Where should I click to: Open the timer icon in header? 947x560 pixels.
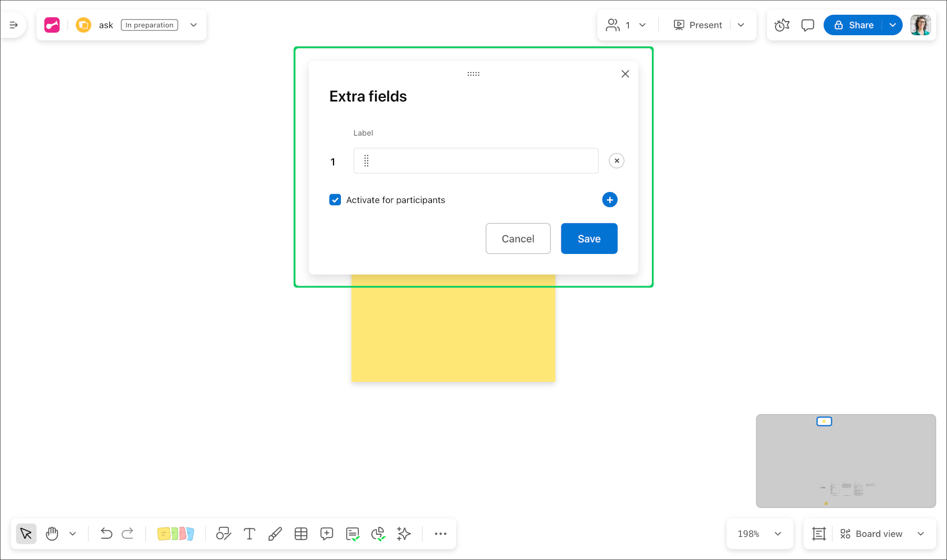pyautogui.click(x=782, y=25)
